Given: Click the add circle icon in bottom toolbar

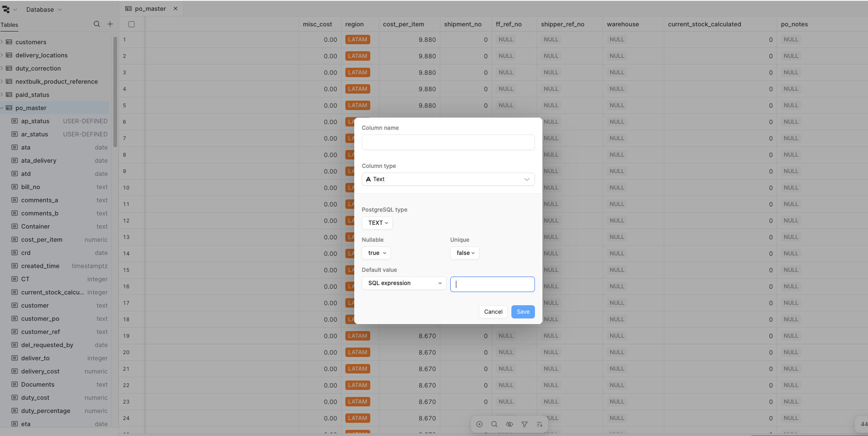Looking at the screenshot, I should [479, 424].
